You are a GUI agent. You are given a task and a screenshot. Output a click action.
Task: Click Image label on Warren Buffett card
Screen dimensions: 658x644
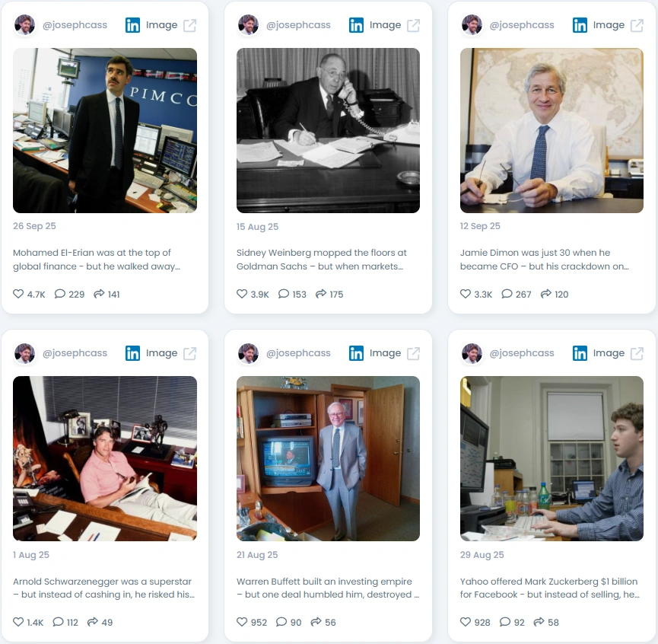pyautogui.click(x=385, y=353)
